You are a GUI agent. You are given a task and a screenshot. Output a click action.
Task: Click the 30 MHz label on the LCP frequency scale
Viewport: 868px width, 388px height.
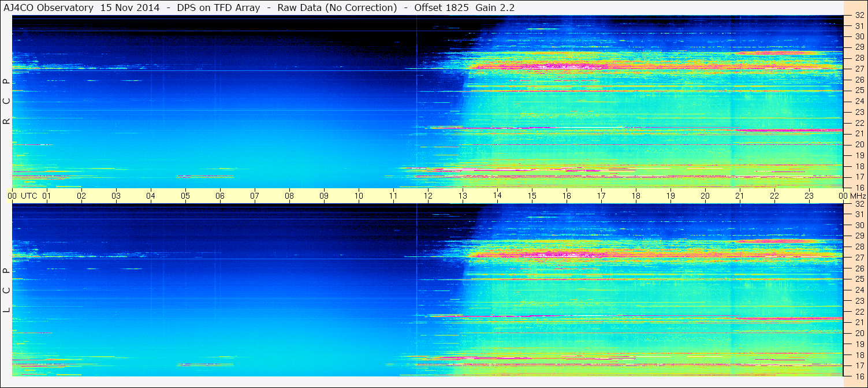click(859, 225)
